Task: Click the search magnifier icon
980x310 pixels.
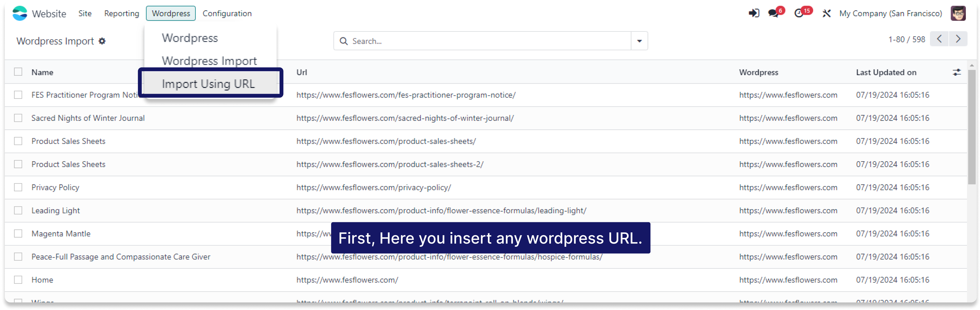Action: [x=344, y=41]
